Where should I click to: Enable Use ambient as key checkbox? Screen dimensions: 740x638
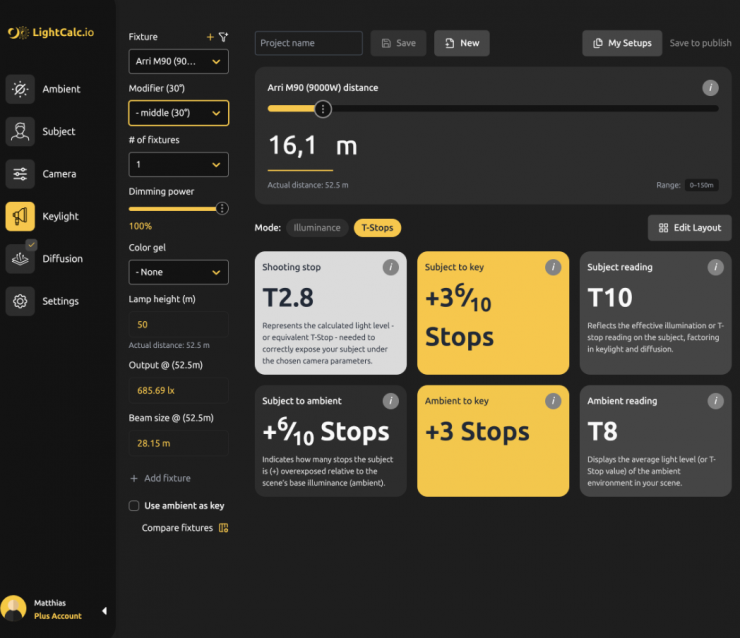pyautogui.click(x=134, y=506)
